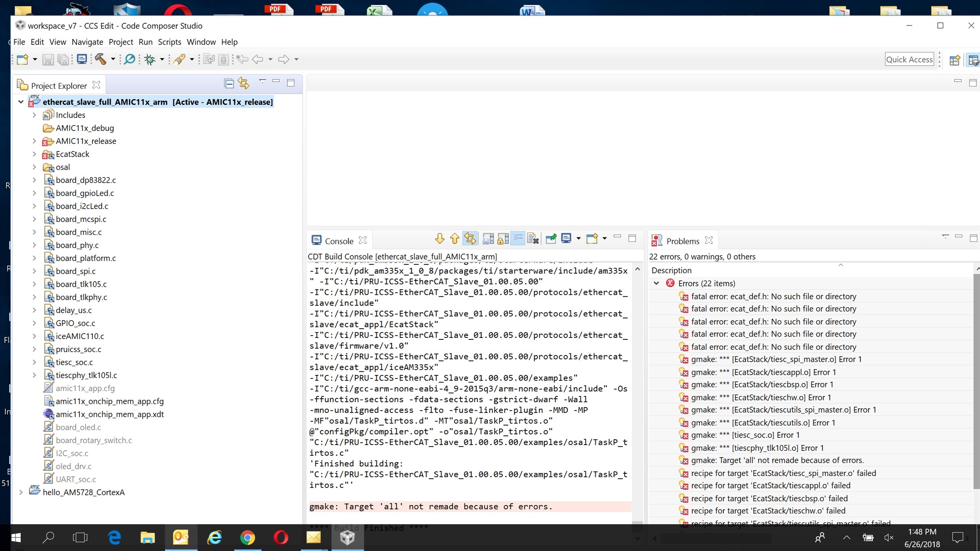Click Forward navigation arrow in toolbar
The width and height of the screenshot is (980, 551).
click(x=284, y=59)
